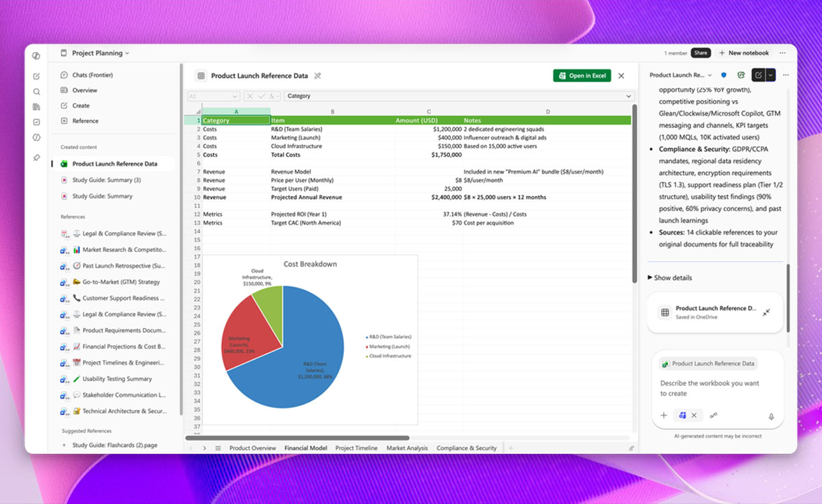Screen dimensions: 822x504
Task: Expand the Project Planning notebook dropdown
Action: click(x=127, y=53)
